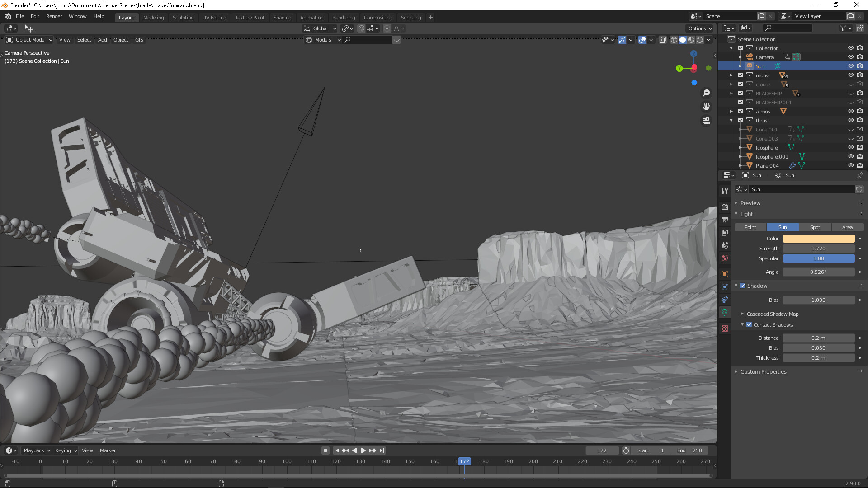Screen dimensions: 868x488
Task: Switch to the Shading workspace tab
Action: tap(282, 18)
